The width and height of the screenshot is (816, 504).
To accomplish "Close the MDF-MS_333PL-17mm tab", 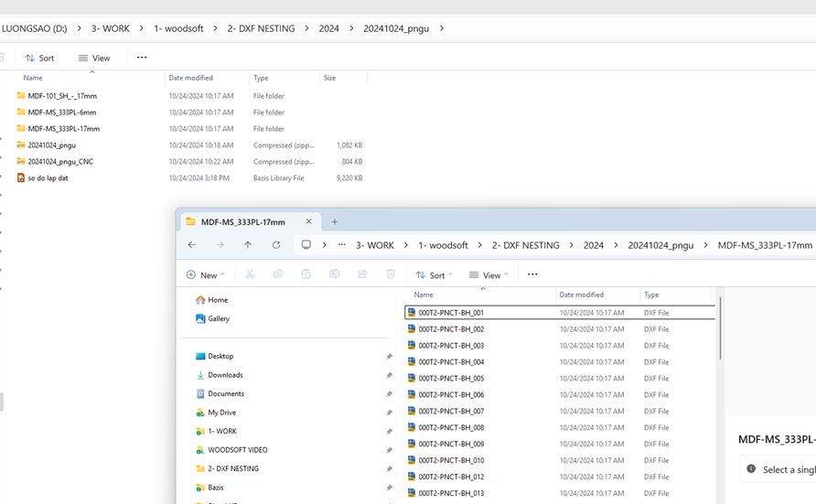I will pos(309,221).
